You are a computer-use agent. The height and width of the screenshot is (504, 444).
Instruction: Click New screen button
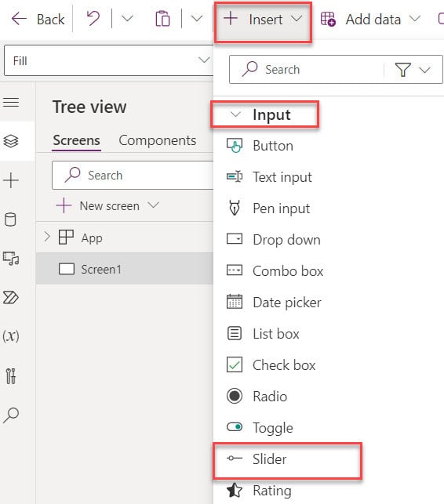pyautogui.click(x=98, y=205)
